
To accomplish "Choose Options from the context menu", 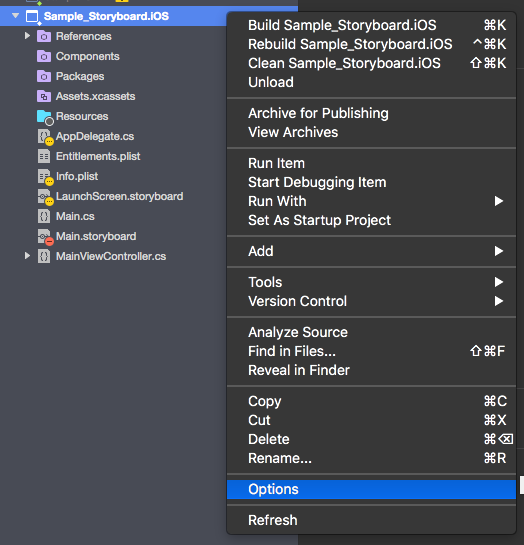I will click(371, 489).
